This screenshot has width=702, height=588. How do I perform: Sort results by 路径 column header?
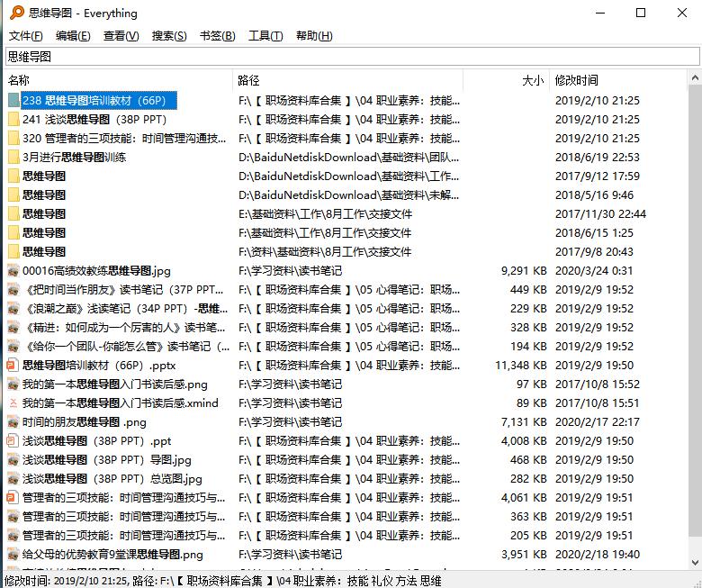pos(347,80)
